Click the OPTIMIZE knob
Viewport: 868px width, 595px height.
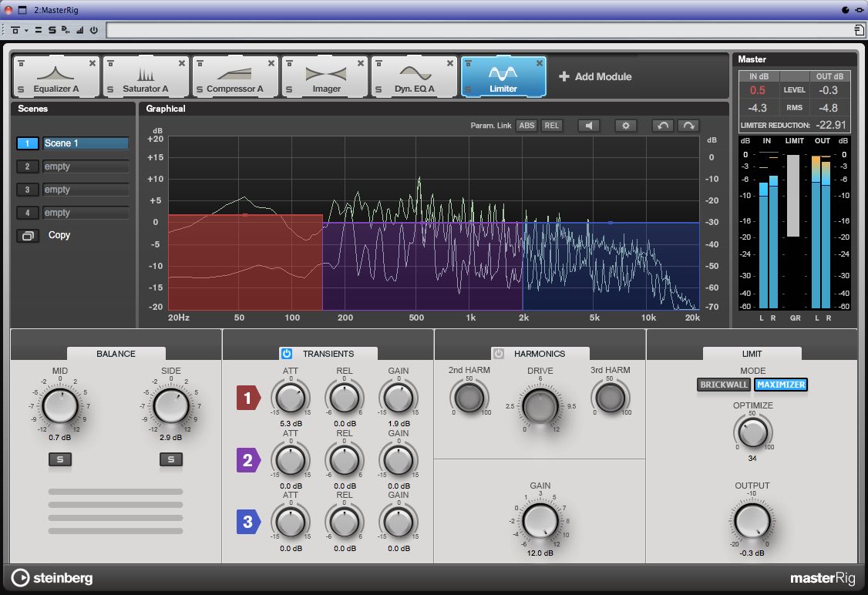point(752,432)
